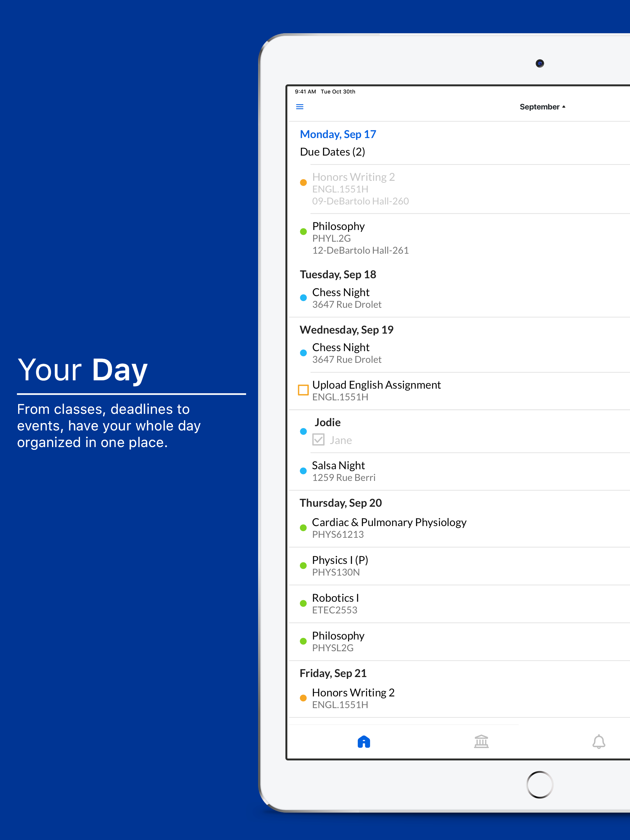Image resolution: width=630 pixels, height=840 pixels.
Task: Open greyed Honors Writing 2 due item
Action: (x=360, y=189)
